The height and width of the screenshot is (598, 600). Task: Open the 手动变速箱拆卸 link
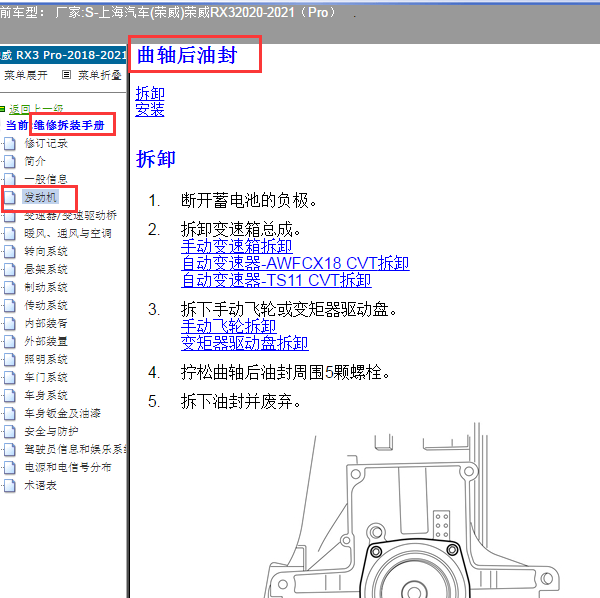237,246
